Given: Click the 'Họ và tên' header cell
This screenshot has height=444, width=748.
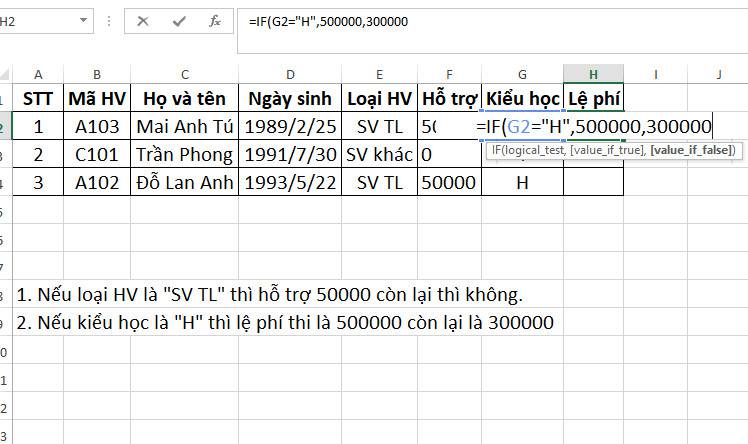Looking at the screenshot, I should tap(185, 98).
